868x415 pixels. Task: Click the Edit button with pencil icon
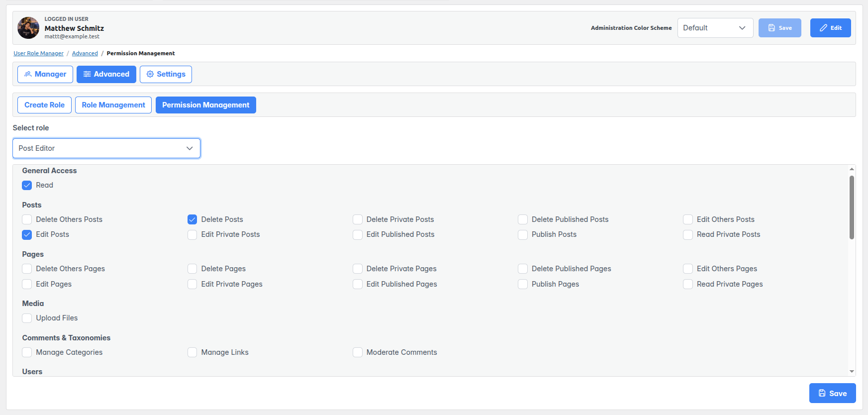pos(830,28)
